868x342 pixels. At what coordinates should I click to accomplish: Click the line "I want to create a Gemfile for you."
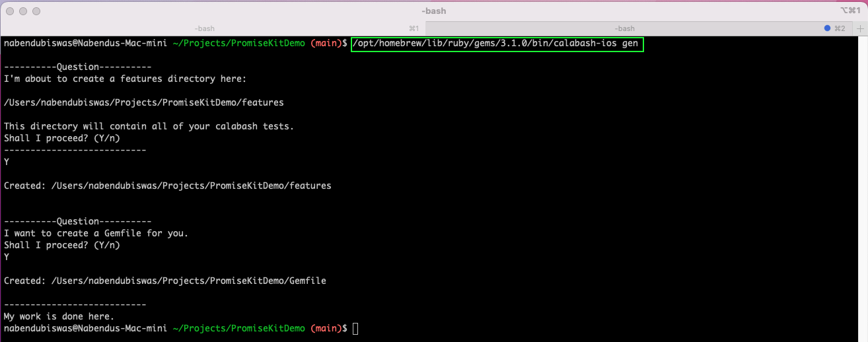click(x=96, y=233)
